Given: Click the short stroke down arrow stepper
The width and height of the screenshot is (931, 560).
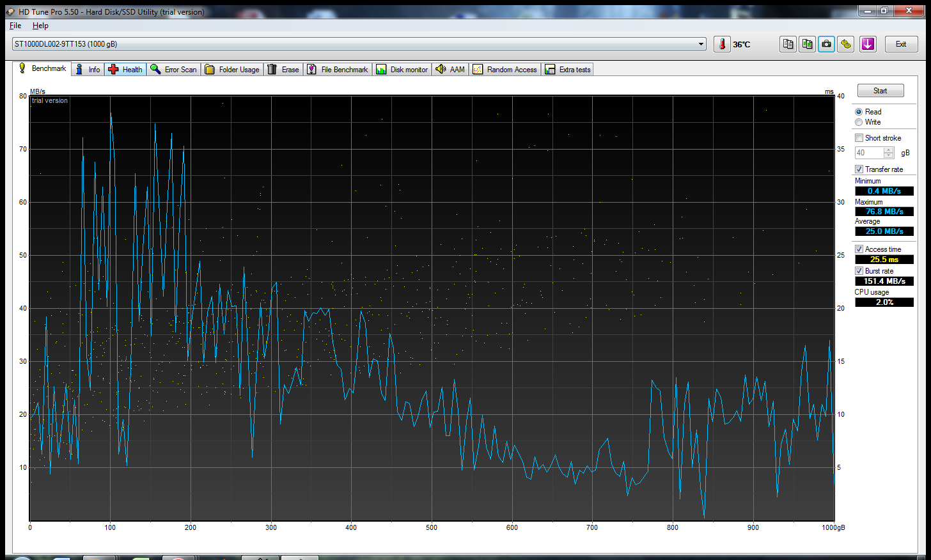Looking at the screenshot, I should (888, 155).
